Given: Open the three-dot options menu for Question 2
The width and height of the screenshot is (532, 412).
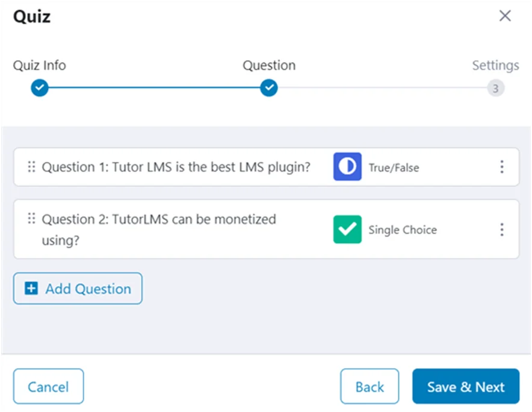Looking at the screenshot, I should pos(502,229).
